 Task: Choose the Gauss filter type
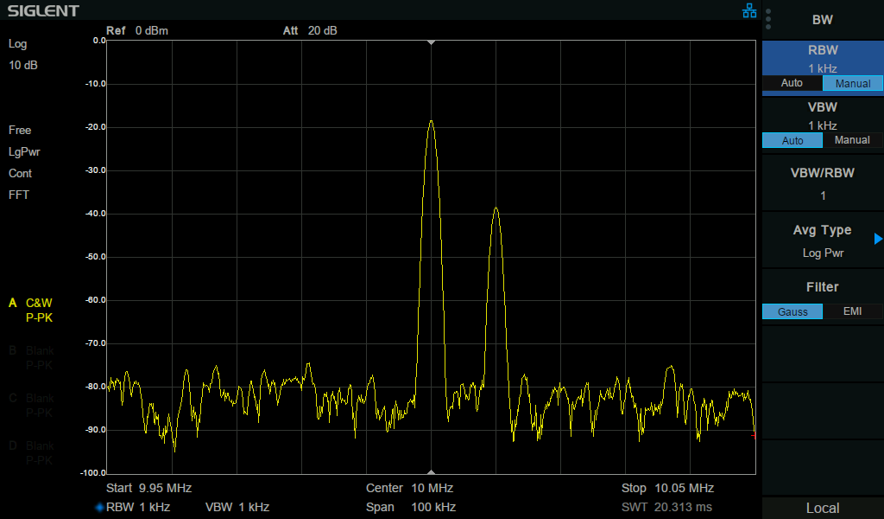coord(792,311)
